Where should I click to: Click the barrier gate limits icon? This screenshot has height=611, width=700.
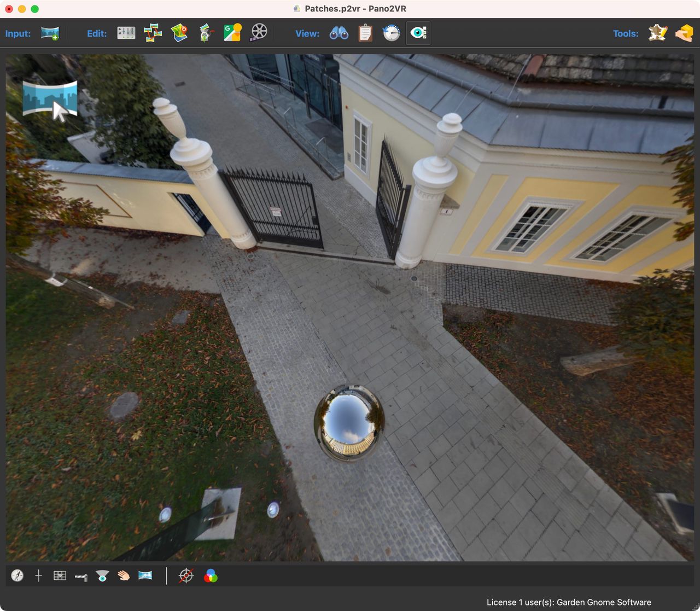click(x=81, y=577)
